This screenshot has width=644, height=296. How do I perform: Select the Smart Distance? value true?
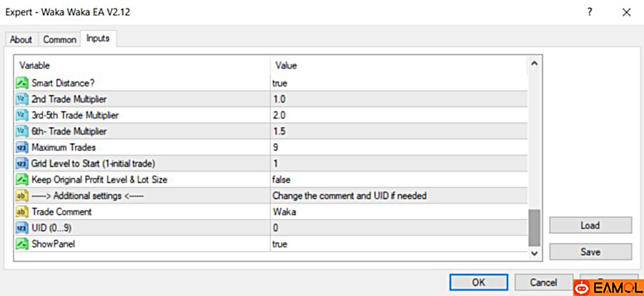tap(279, 84)
